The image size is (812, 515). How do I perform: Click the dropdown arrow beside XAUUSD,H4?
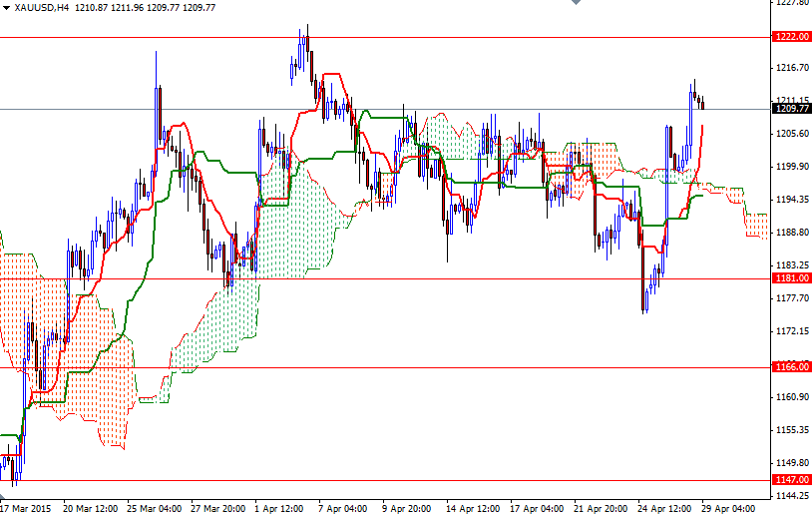click(x=5, y=7)
